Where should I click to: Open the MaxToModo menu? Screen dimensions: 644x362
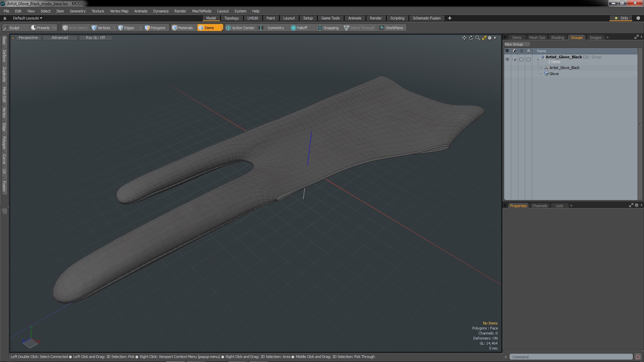click(202, 11)
